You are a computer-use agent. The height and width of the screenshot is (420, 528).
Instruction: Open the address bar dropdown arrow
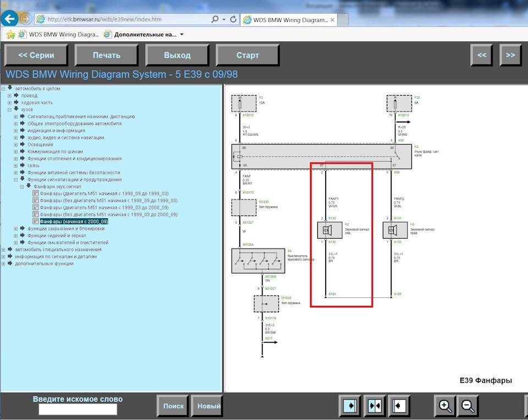pyautogui.click(x=224, y=20)
